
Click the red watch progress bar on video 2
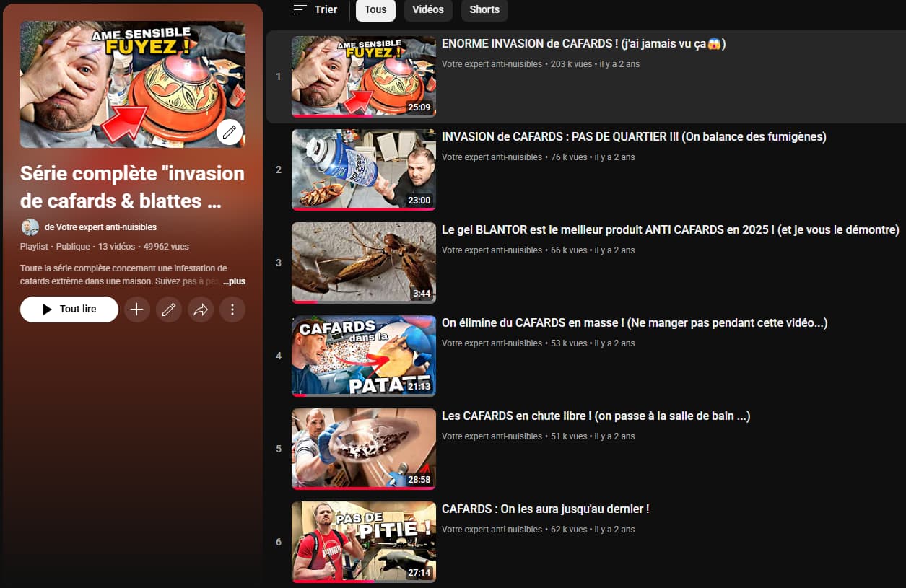(363, 209)
